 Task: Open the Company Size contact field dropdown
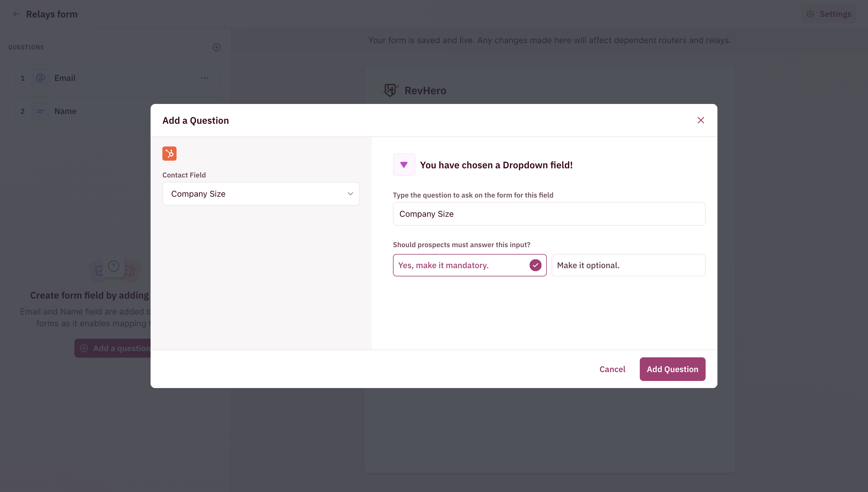261,194
